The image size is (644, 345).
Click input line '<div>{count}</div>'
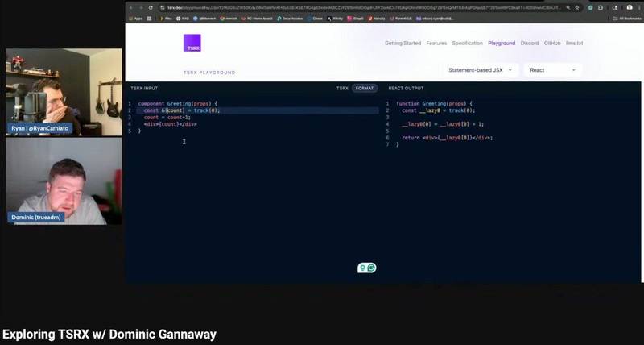pos(170,124)
